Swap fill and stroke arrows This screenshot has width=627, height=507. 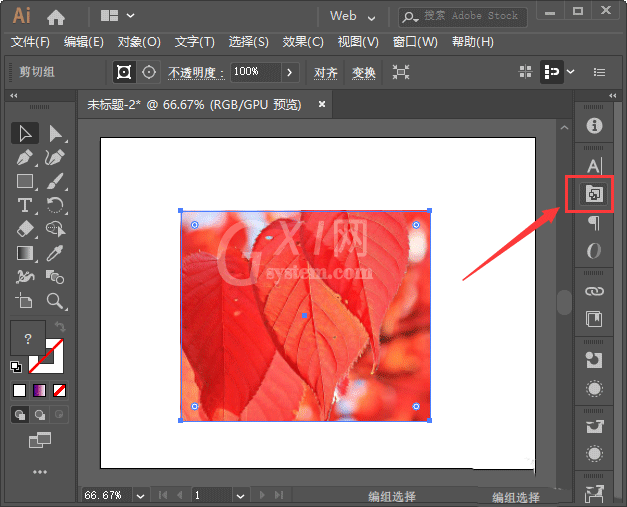coord(60,327)
